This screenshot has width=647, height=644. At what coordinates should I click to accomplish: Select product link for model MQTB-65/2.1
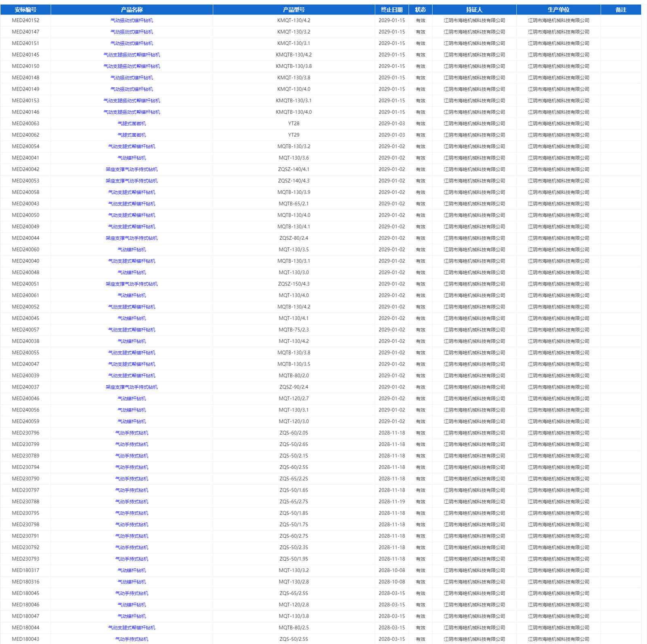(131, 204)
